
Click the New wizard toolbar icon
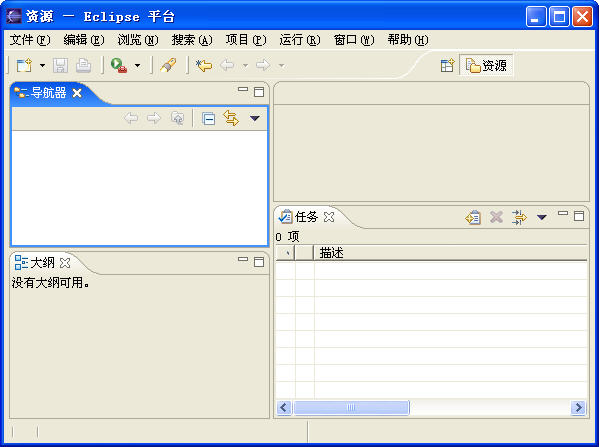pyautogui.click(x=24, y=66)
